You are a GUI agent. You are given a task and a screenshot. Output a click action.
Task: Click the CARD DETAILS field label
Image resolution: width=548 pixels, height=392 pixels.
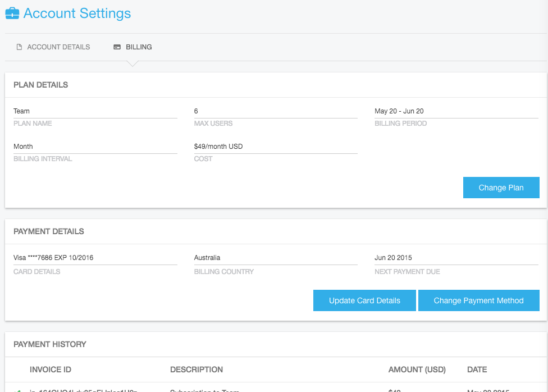point(37,272)
